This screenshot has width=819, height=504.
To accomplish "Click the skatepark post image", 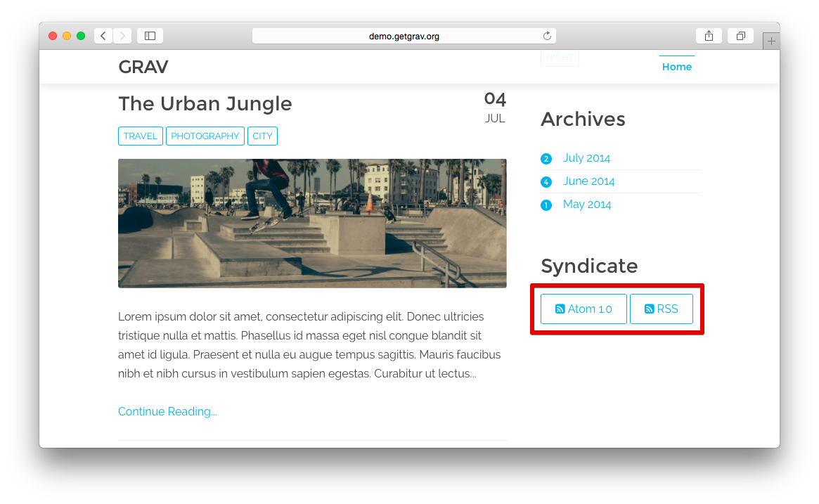I will pyautogui.click(x=312, y=223).
